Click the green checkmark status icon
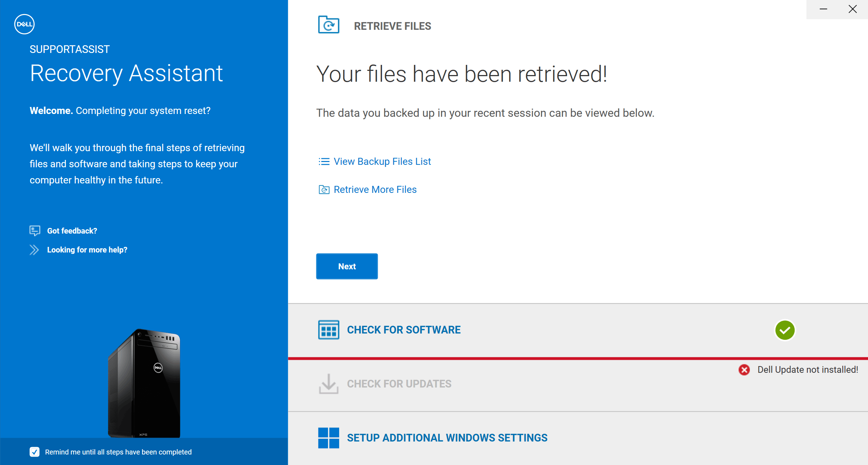 point(785,330)
